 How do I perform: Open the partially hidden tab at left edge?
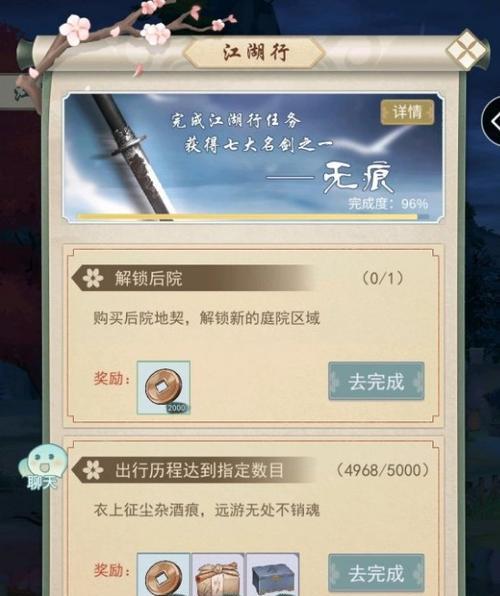[15, 92]
